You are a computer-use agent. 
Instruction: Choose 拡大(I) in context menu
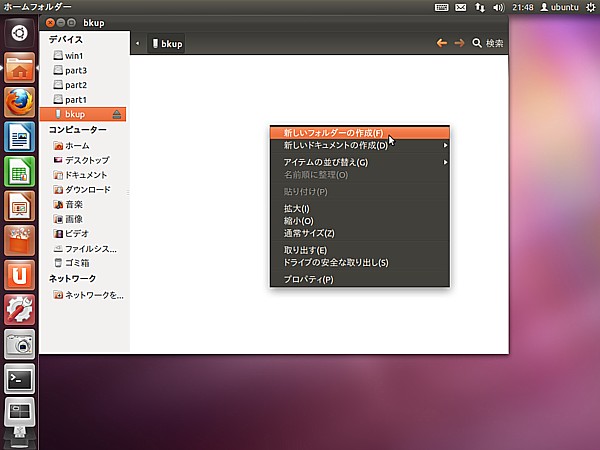[x=360, y=209]
